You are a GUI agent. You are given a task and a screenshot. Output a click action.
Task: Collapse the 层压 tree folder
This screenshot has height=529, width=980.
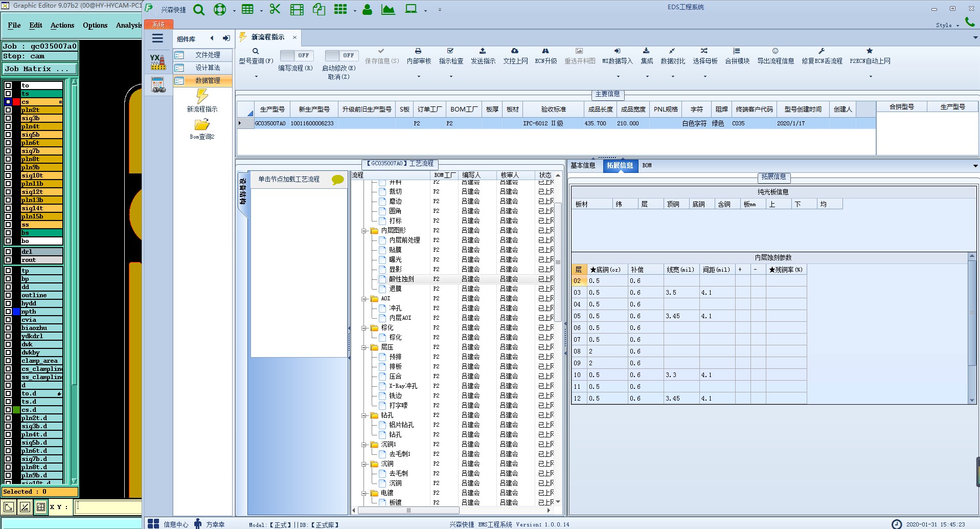364,347
